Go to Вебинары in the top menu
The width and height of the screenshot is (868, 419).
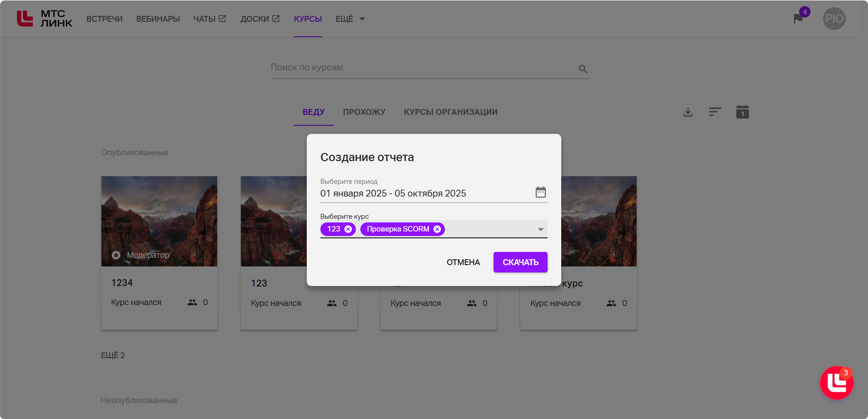pyautogui.click(x=158, y=19)
